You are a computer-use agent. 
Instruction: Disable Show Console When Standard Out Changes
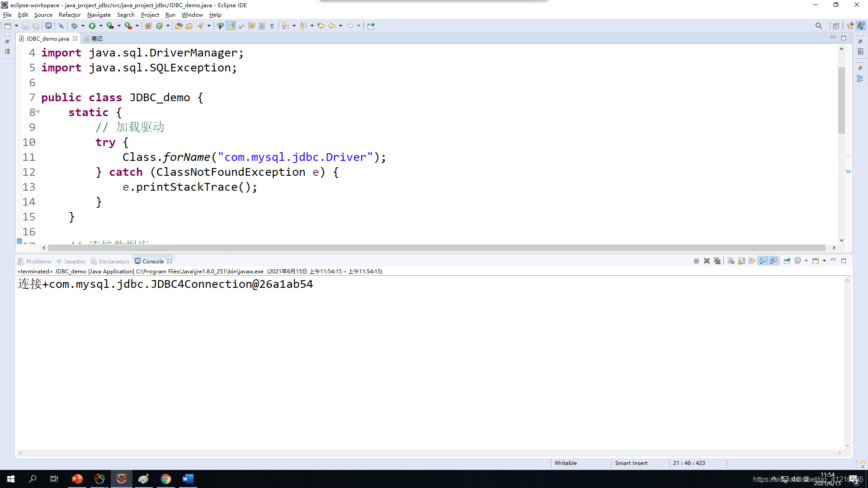click(763, 261)
